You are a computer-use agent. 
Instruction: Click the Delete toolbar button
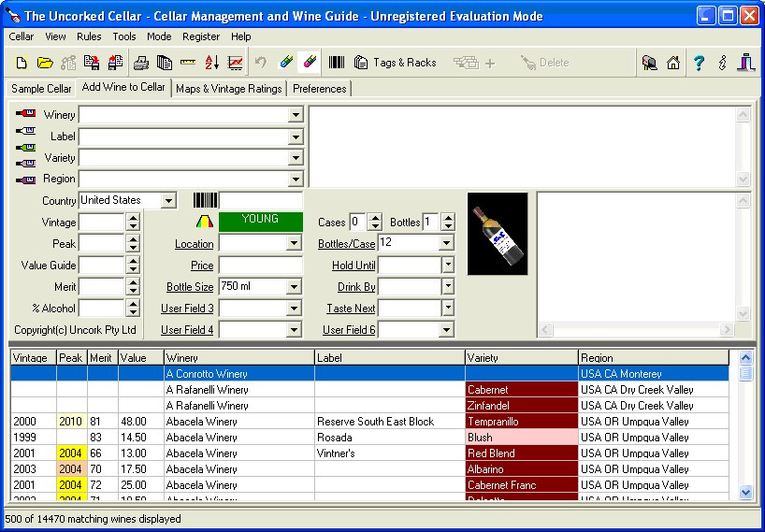[545, 63]
